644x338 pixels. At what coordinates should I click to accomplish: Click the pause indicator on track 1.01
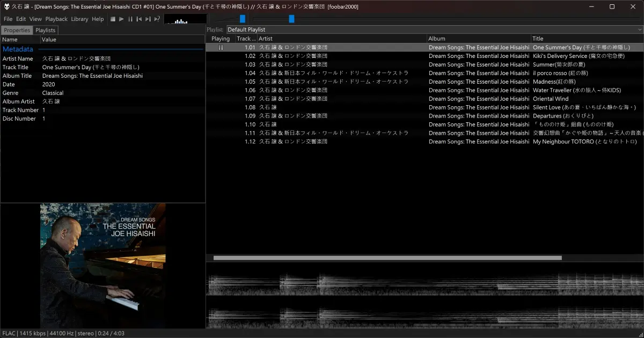tap(221, 47)
